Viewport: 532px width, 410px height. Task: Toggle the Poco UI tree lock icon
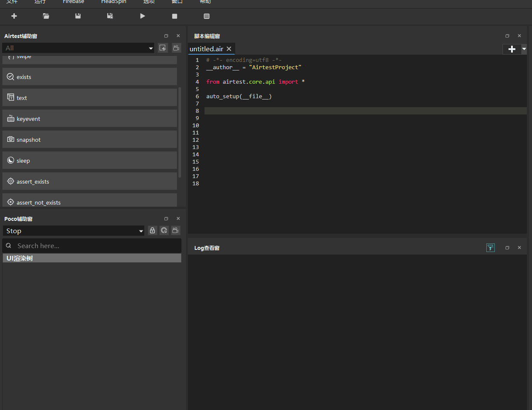click(x=152, y=231)
